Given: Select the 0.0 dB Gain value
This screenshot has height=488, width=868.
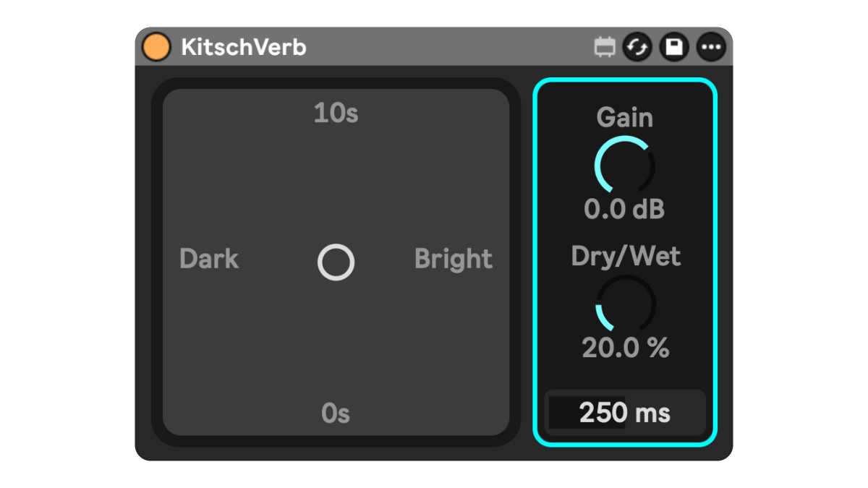Looking at the screenshot, I should [x=625, y=210].
